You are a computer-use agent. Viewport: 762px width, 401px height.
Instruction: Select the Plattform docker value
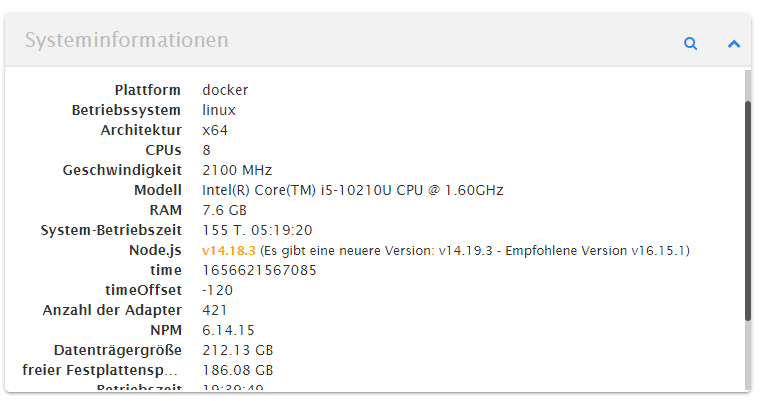[x=225, y=90]
